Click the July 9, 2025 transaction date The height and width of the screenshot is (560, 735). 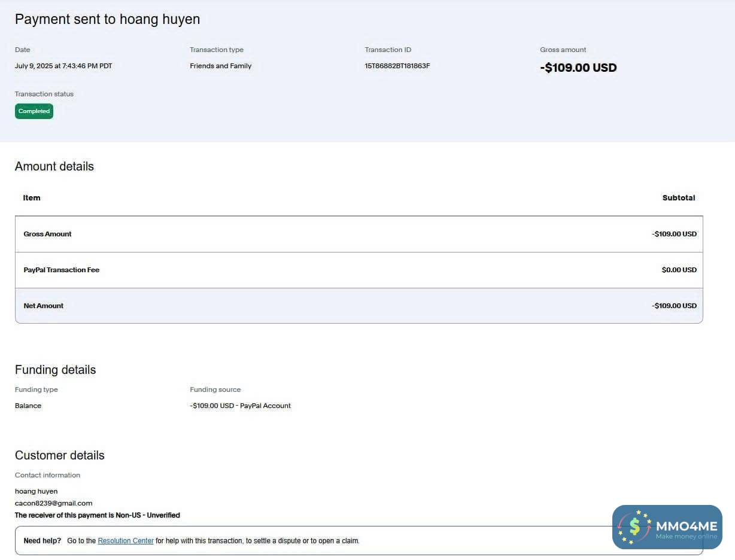(63, 66)
